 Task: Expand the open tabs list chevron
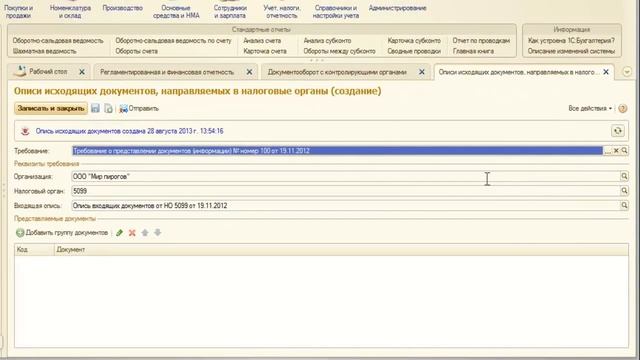[627, 72]
